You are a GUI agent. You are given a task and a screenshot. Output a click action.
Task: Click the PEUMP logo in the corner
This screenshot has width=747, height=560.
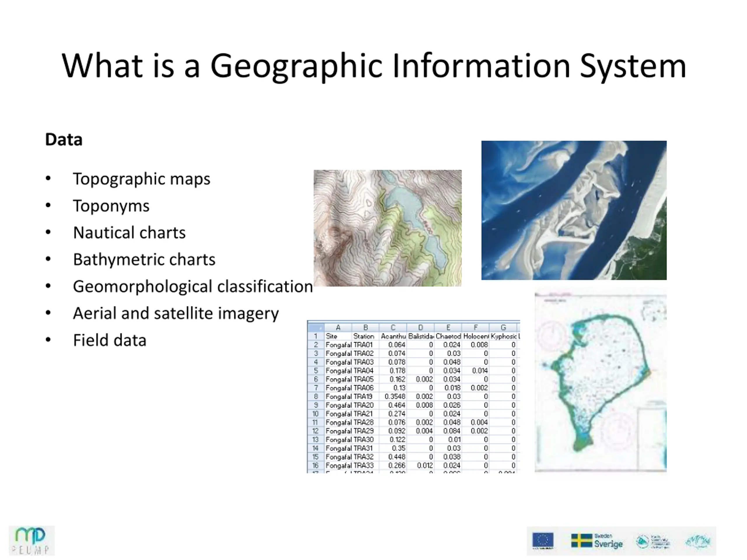point(32,540)
